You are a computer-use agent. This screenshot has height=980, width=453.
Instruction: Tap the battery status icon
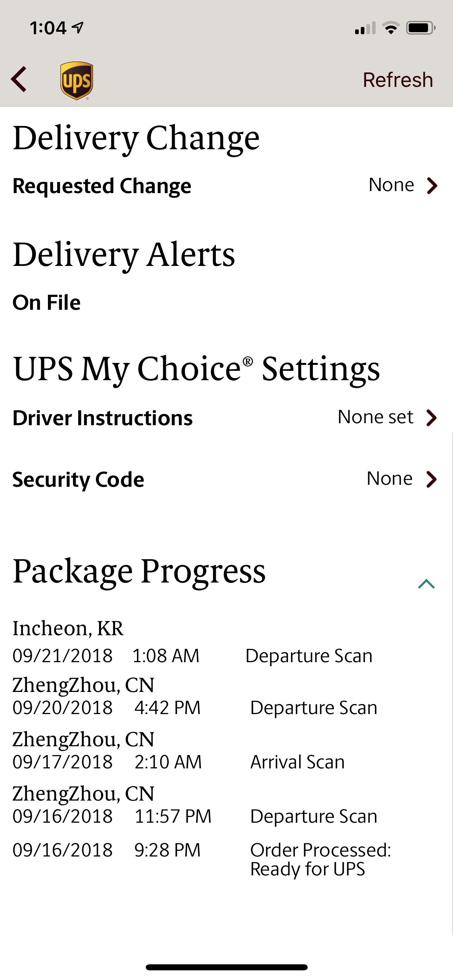coord(421,28)
